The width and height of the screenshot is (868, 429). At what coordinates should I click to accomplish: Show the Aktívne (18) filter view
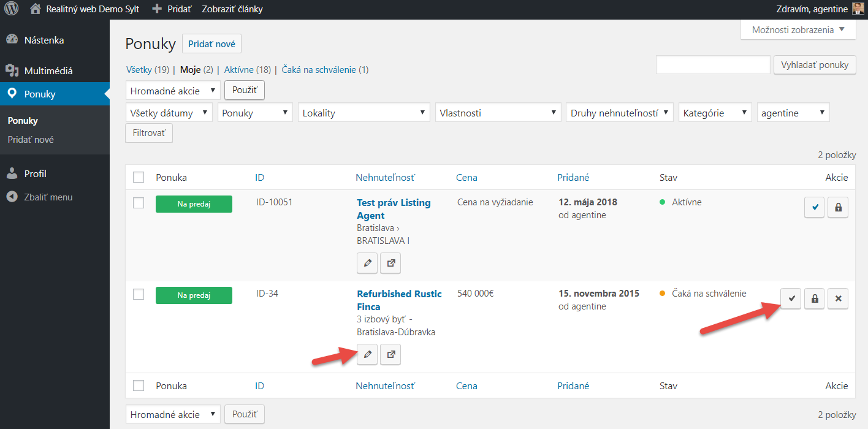[247, 70]
